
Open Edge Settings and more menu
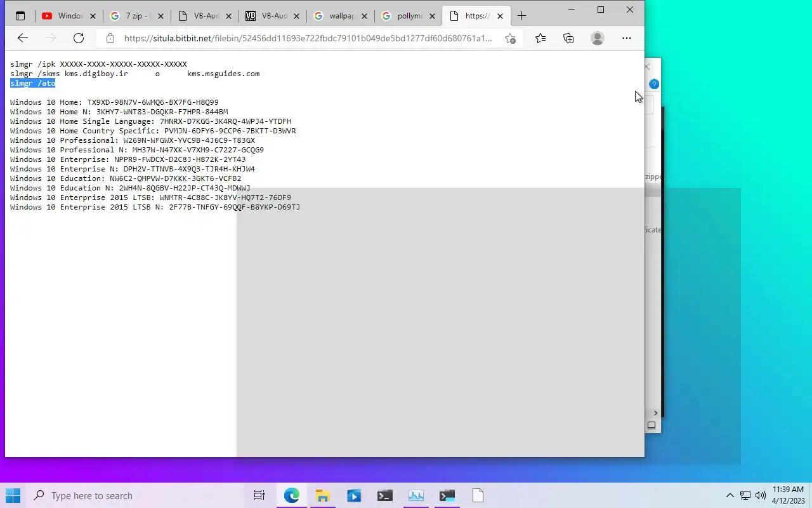tap(627, 38)
